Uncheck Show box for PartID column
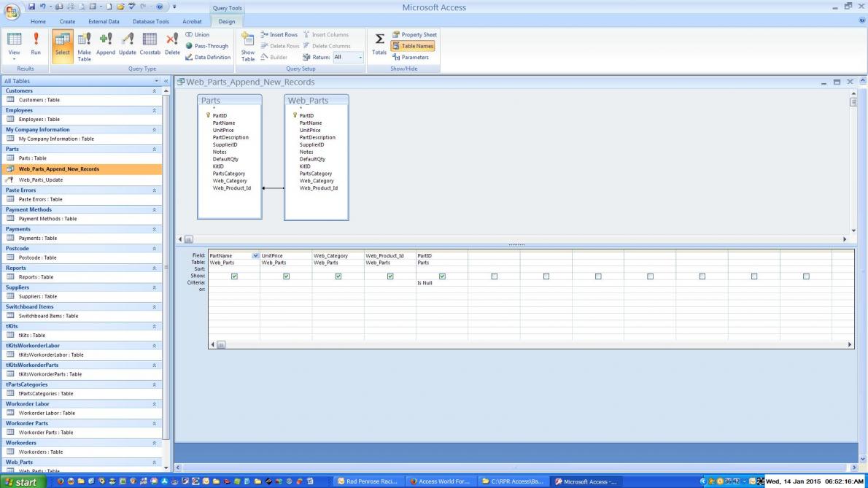 pyautogui.click(x=442, y=276)
